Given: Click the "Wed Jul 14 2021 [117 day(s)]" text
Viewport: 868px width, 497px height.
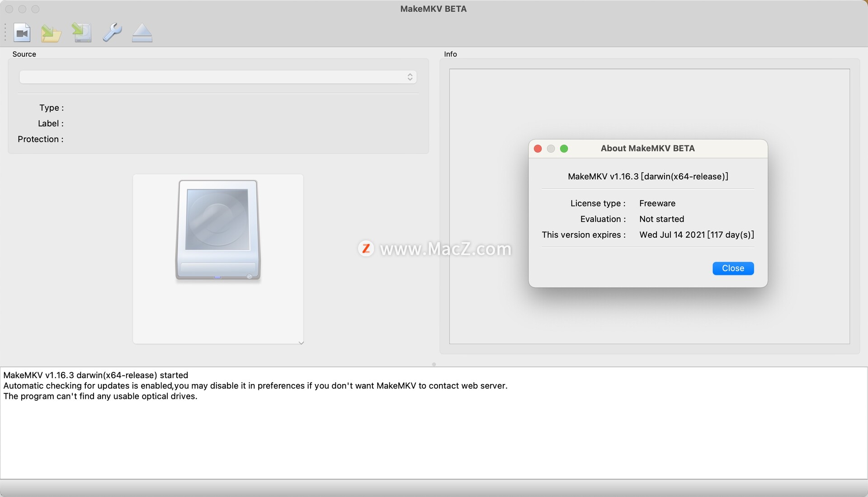Looking at the screenshot, I should coord(697,235).
